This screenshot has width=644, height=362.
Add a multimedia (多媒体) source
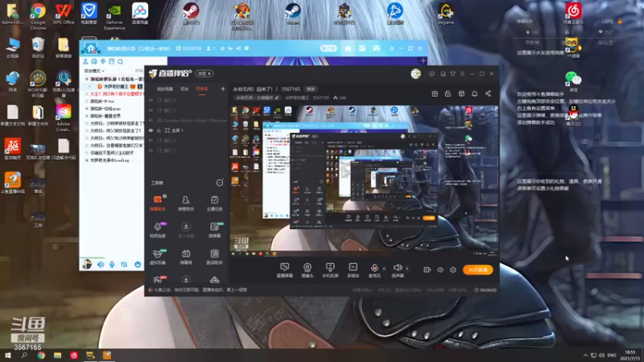pos(353,270)
